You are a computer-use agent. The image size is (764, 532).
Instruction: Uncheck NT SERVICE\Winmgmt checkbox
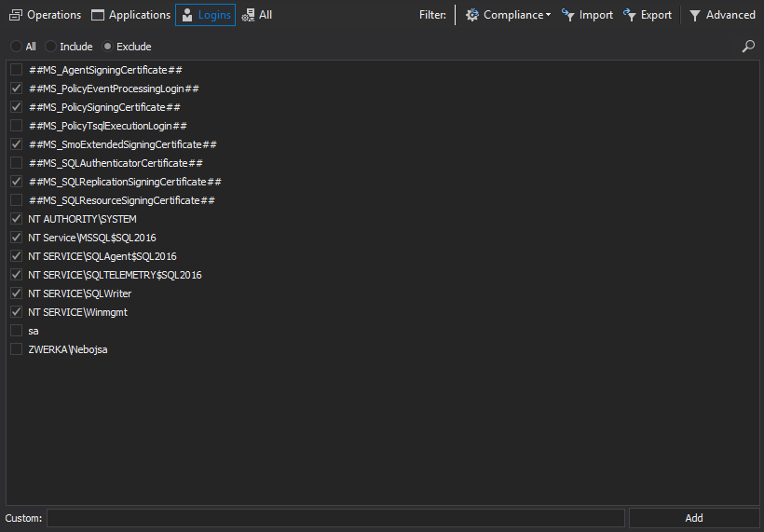click(x=16, y=312)
